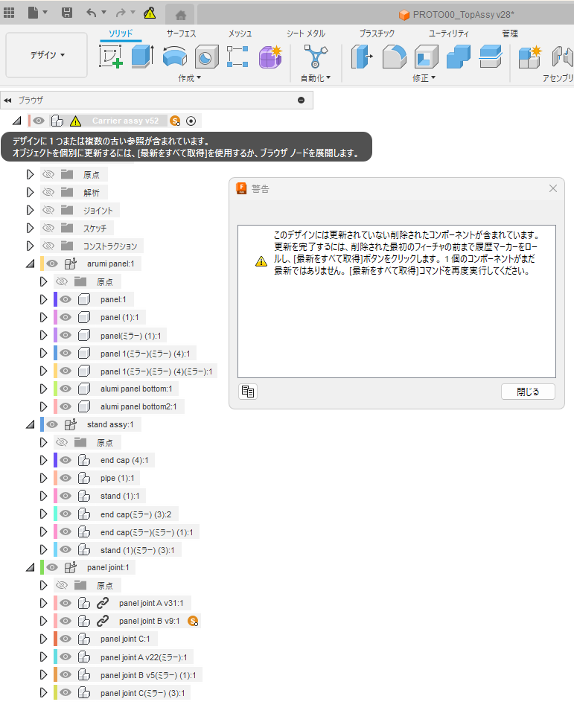Select the Create Form purple tool
Image resolution: width=574 pixels, height=728 pixels.
click(x=270, y=57)
